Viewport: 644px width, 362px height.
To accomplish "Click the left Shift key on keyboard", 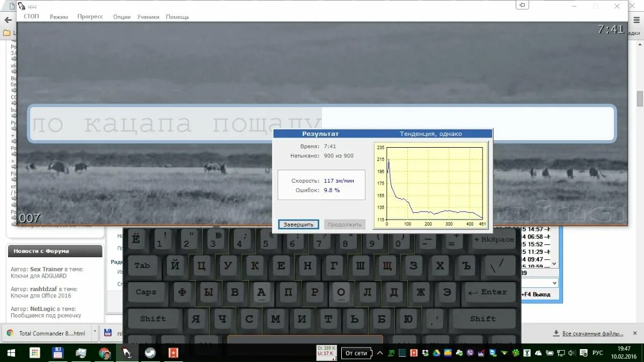I will point(153,318).
